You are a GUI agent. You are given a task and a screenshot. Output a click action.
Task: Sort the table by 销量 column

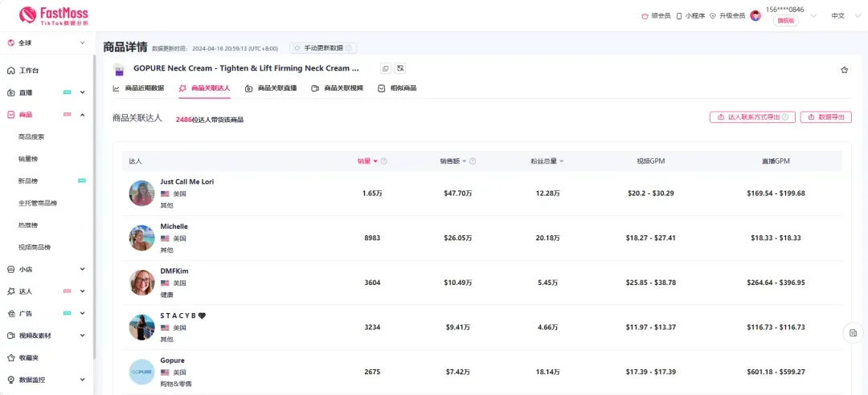pos(367,161)
